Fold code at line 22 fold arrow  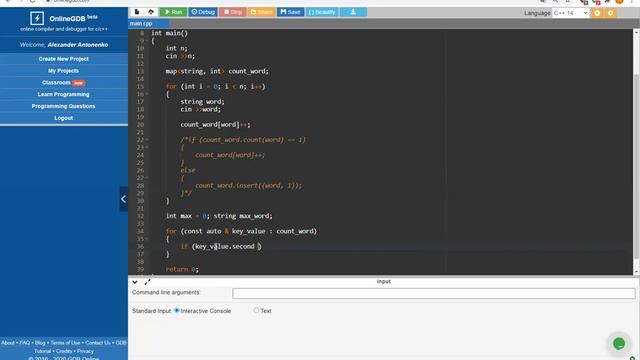(x=147, y=140)
